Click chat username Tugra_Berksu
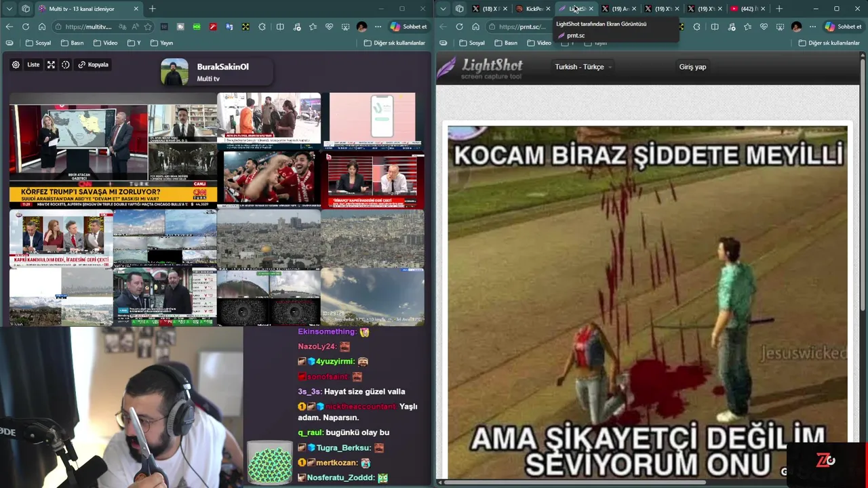This screenshot has width=868, height=488. (x=343, y=448)
